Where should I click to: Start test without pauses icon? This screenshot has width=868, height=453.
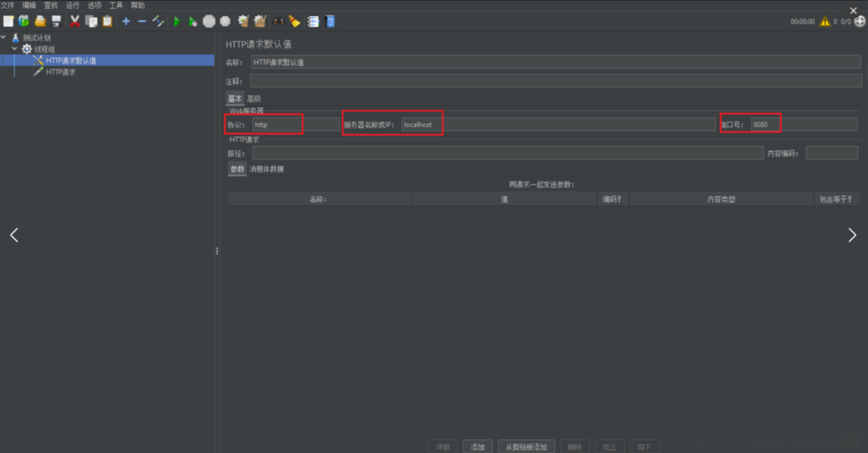click(193, 21)
